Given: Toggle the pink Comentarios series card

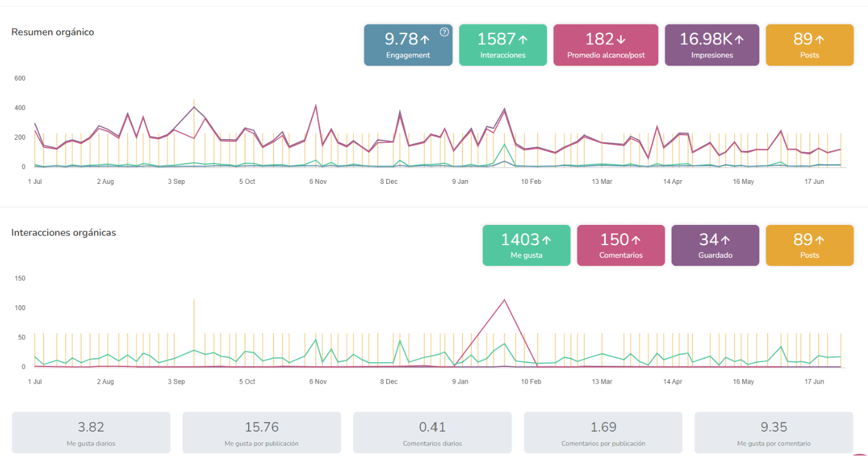Looking at the screenshot, I should point(620,246).
